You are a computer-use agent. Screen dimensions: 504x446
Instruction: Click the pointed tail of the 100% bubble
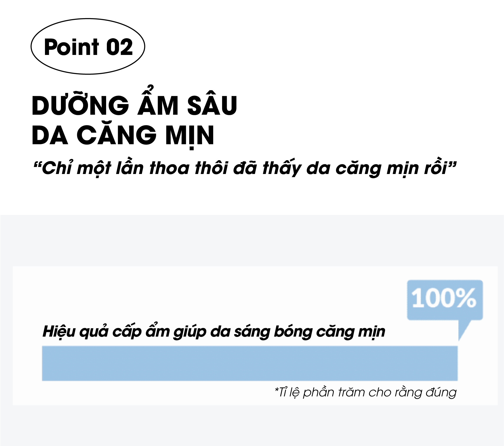pyautogui.click(x=464, y=330)
